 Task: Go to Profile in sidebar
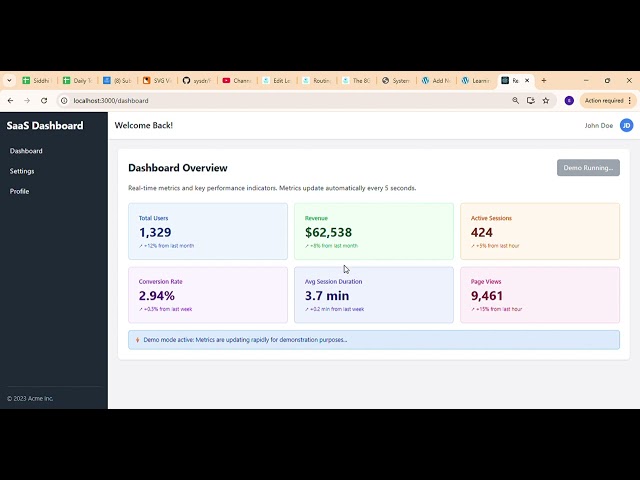[19, 191]
